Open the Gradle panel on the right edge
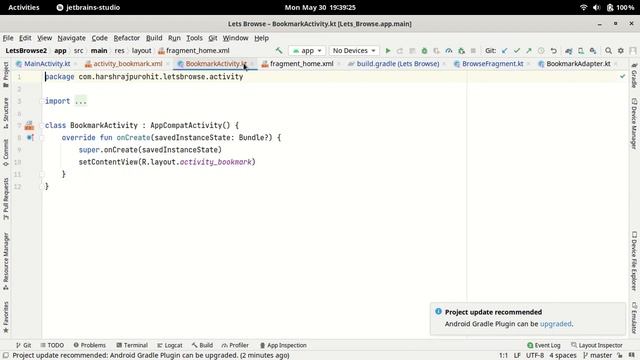Image resolution: width=640 pixels, height=360 pixels. (x=634, y=76)
